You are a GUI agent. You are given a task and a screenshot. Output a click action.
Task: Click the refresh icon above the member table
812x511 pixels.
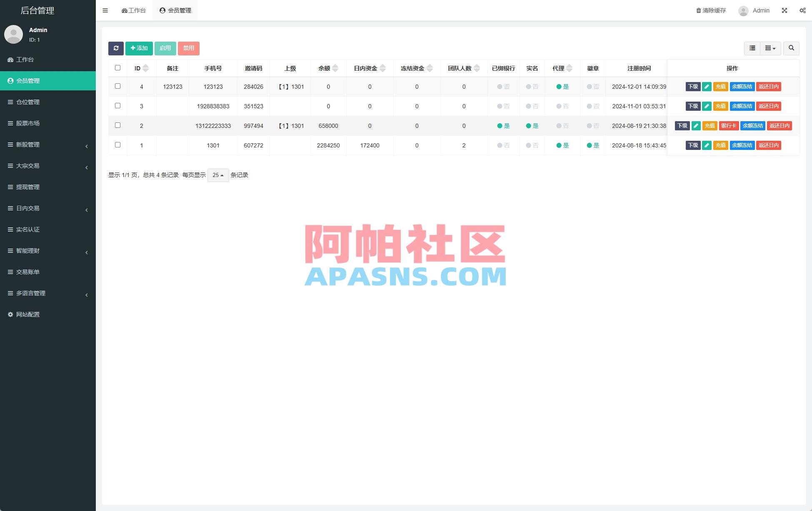(x=116, y=48)
